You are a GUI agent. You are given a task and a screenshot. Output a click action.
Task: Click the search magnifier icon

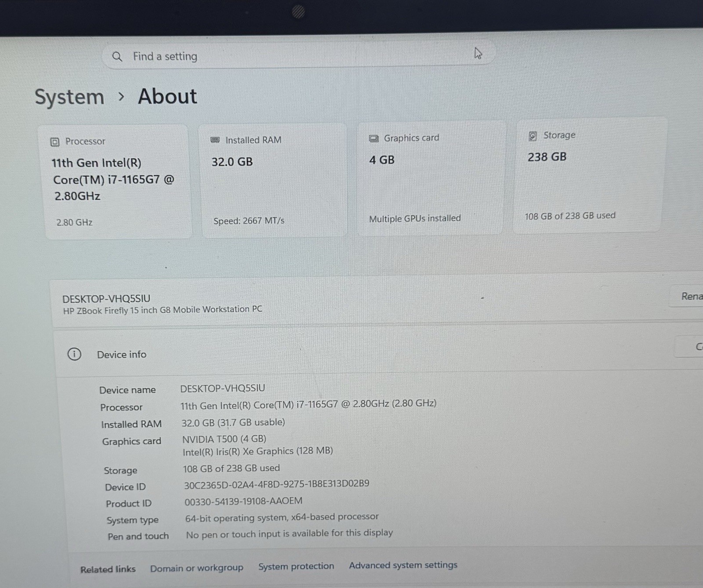pos(117,57)
